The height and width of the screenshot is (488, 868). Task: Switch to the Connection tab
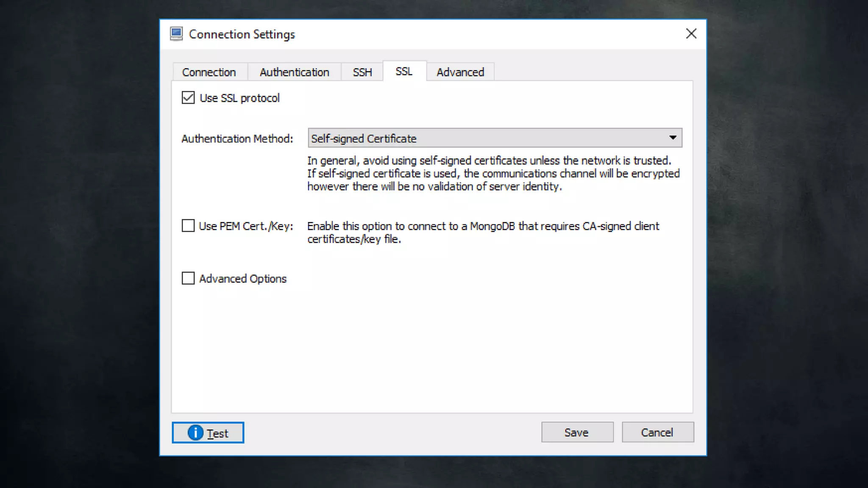pyautogui.click(x=209, y=72)
